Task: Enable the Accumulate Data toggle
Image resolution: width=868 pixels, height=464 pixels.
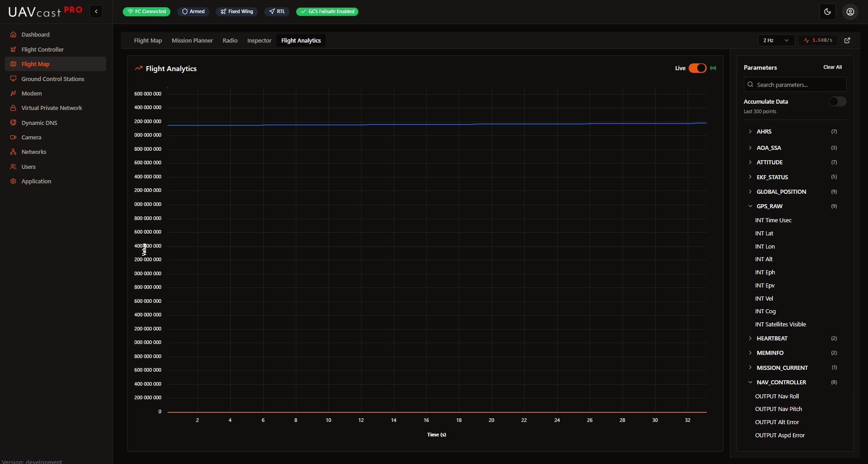Action: point(837,101)
